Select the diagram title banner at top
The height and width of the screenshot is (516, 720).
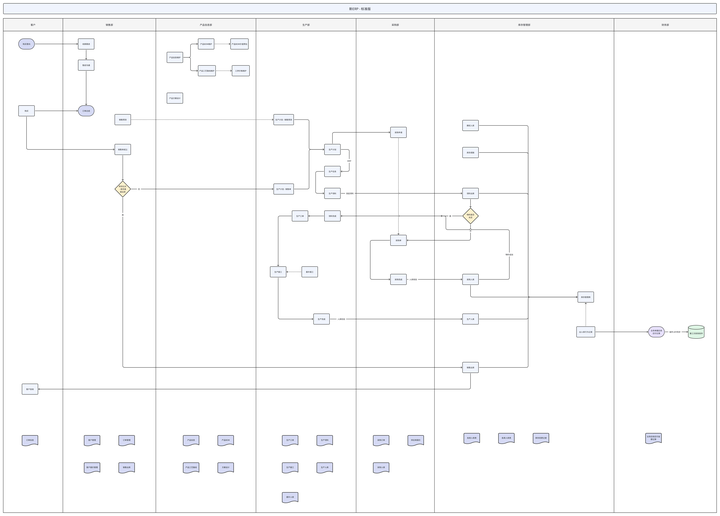360,9
